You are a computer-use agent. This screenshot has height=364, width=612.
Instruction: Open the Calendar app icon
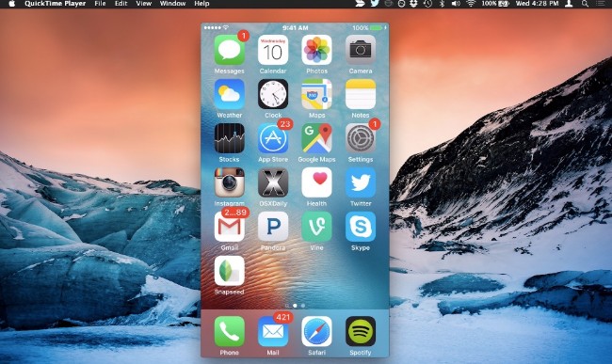point(273,50)
